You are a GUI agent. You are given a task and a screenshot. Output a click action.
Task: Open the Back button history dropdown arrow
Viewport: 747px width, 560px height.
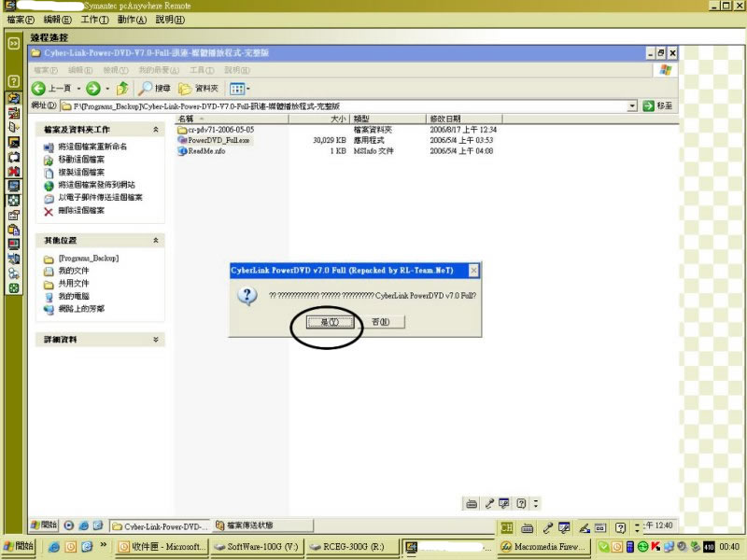point(78,89)
